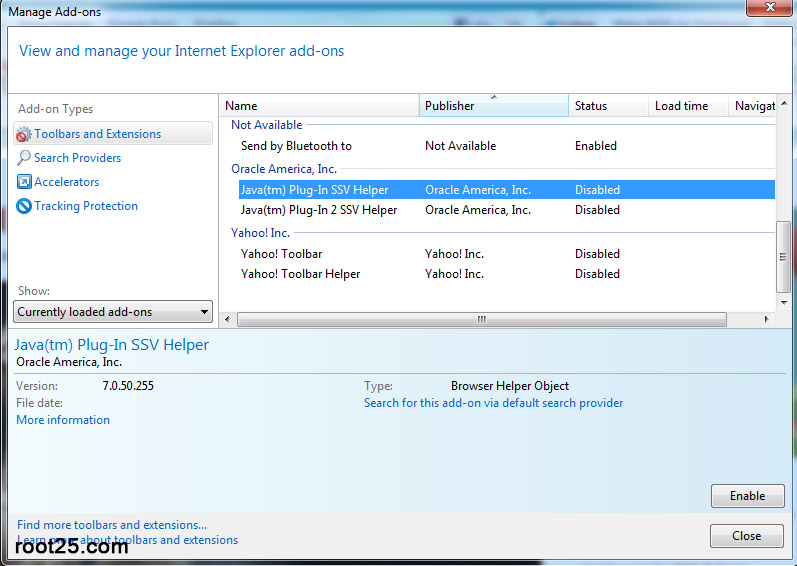Click the vertical scrollbar thumb

[783, 257]
